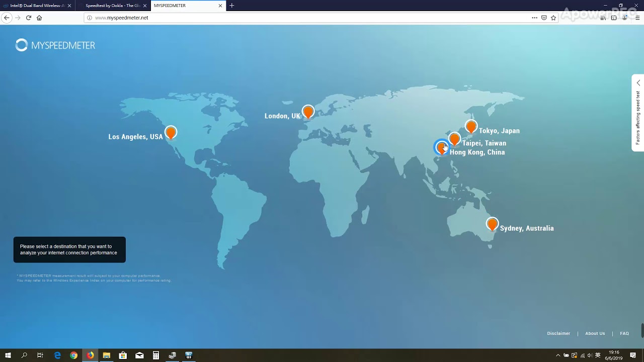Select the Hong Kong, China map pin
644x362 pixels.
point(441,147)
